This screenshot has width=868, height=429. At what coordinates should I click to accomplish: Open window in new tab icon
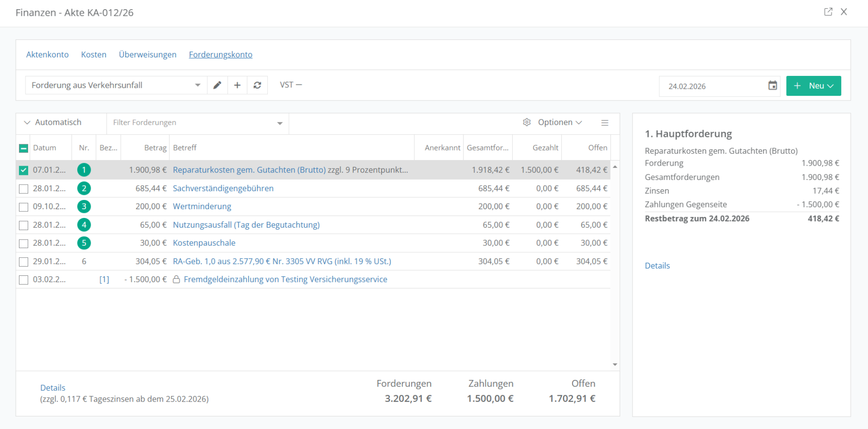(x=828, y=12)
